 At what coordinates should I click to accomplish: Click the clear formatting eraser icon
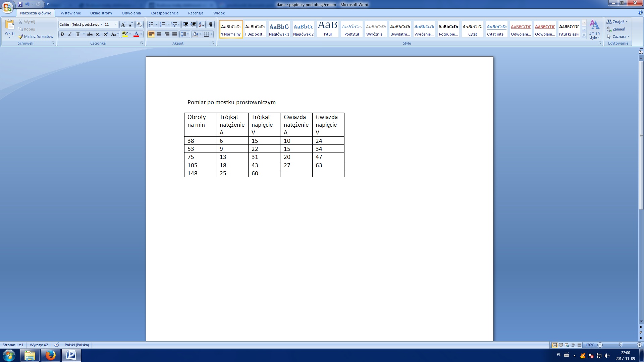tap(140, 24)
